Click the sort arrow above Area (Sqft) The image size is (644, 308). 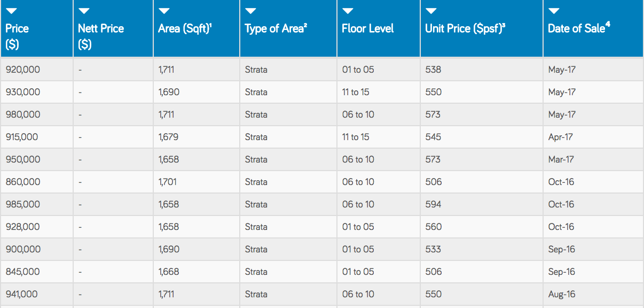tap(164, 11)
